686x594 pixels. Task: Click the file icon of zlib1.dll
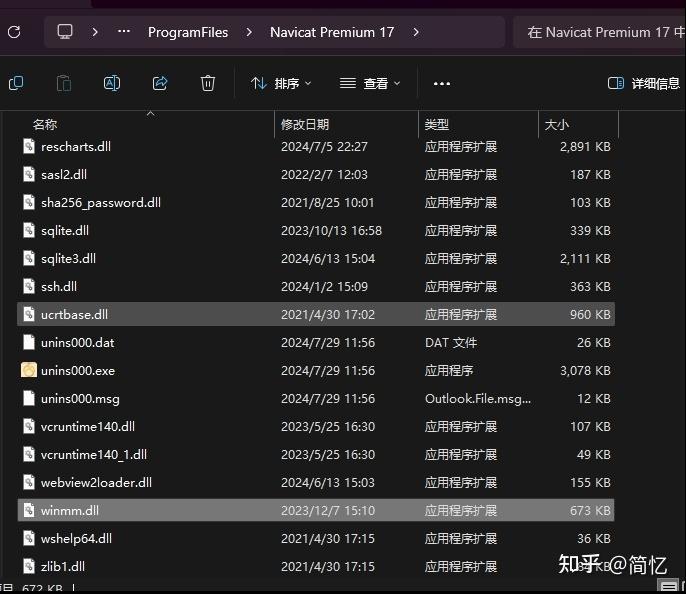point(29,566)
